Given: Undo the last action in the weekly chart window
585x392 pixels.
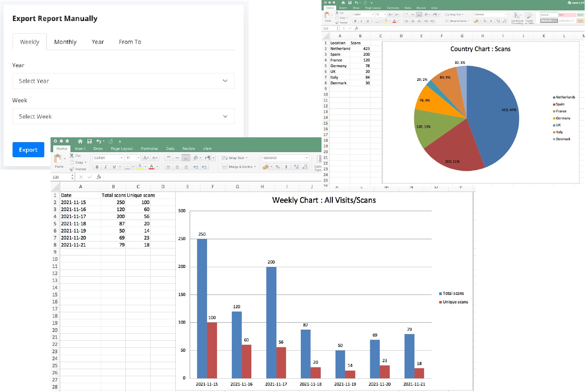Looking at the screenshot, I should click(99, 141).
